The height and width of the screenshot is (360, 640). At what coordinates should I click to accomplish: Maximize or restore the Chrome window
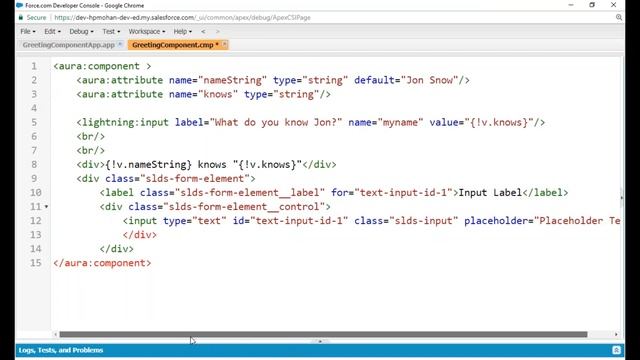(x=592, y=5)
